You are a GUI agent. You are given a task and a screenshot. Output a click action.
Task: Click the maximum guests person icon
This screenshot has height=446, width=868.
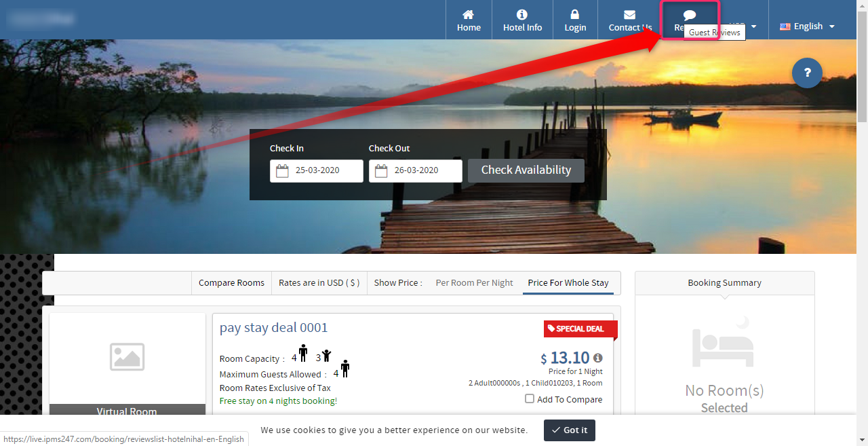pyautogui.click(x=345, y=369)
